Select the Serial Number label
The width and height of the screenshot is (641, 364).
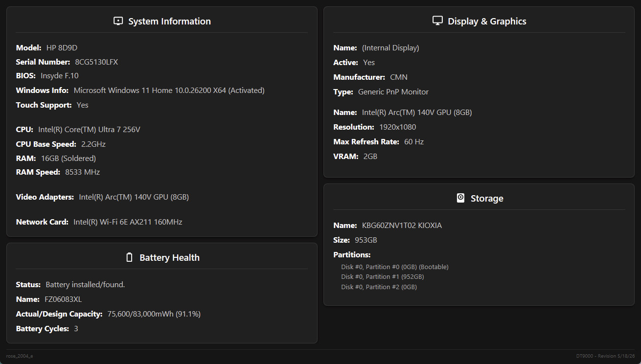[43, 62]
